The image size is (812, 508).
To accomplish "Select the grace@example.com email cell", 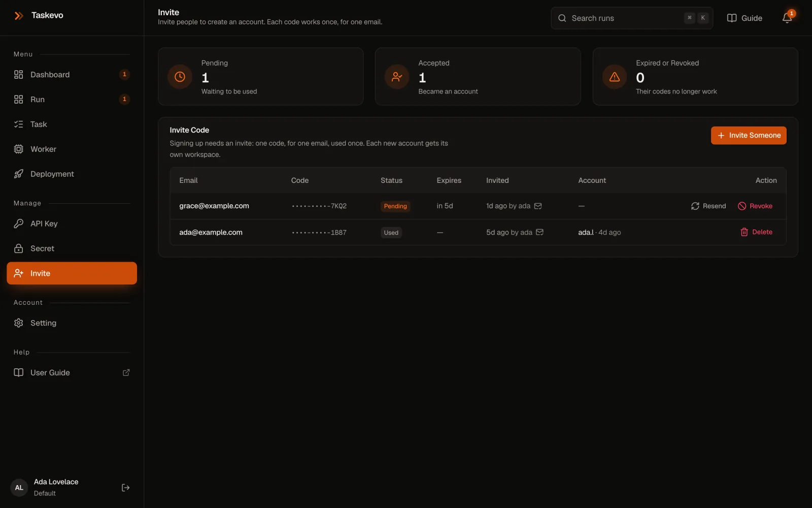I will coord(214,206).
